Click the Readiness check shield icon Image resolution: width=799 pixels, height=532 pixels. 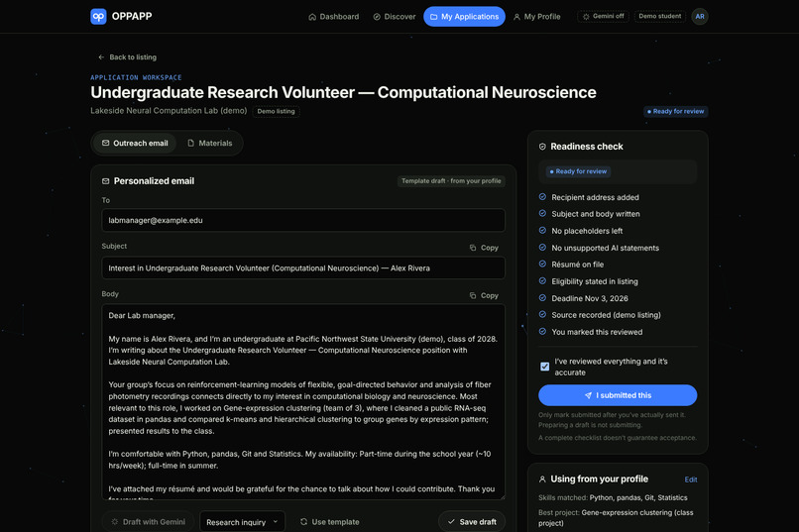(542, 147)
